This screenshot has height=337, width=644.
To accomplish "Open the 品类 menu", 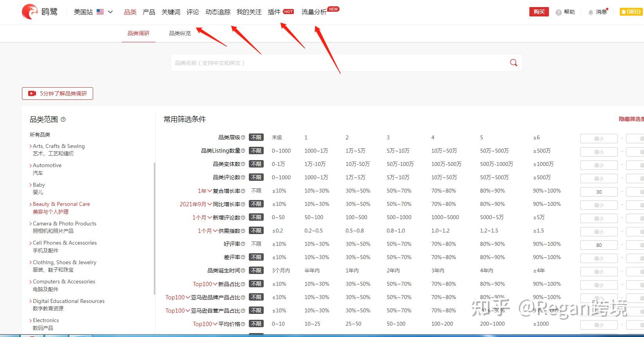I will [x=130, y=12].
